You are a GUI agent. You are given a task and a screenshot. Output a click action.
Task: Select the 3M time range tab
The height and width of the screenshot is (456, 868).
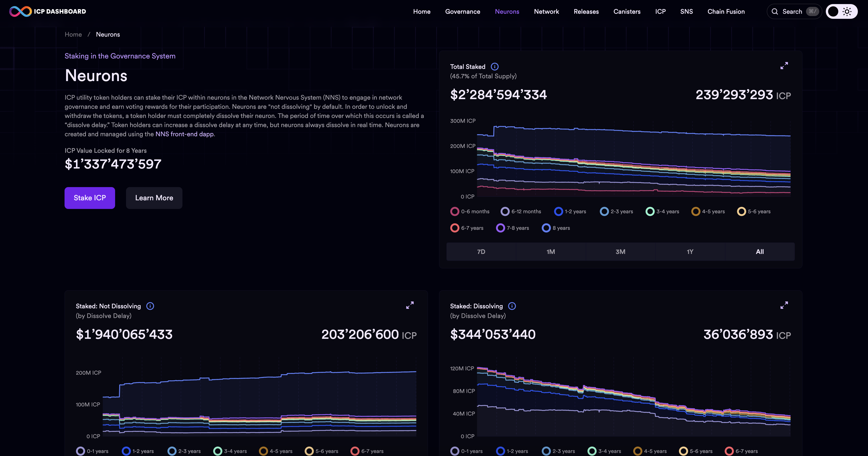620,252
